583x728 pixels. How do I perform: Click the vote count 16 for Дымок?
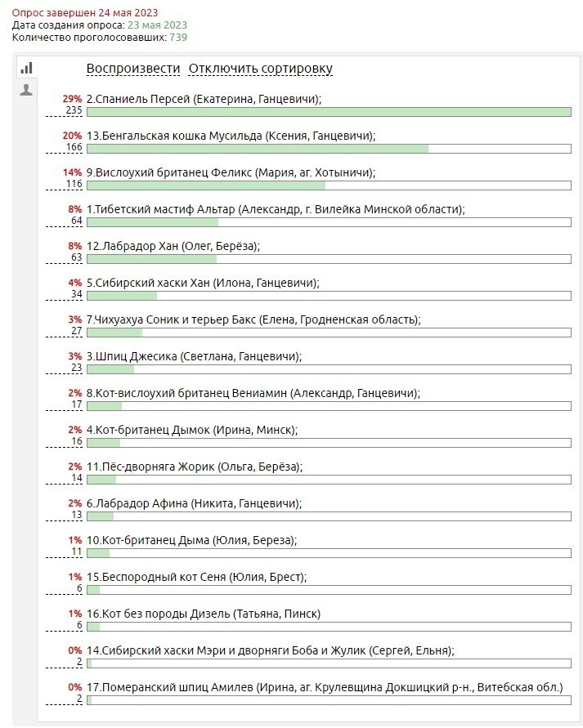(77, 441)
